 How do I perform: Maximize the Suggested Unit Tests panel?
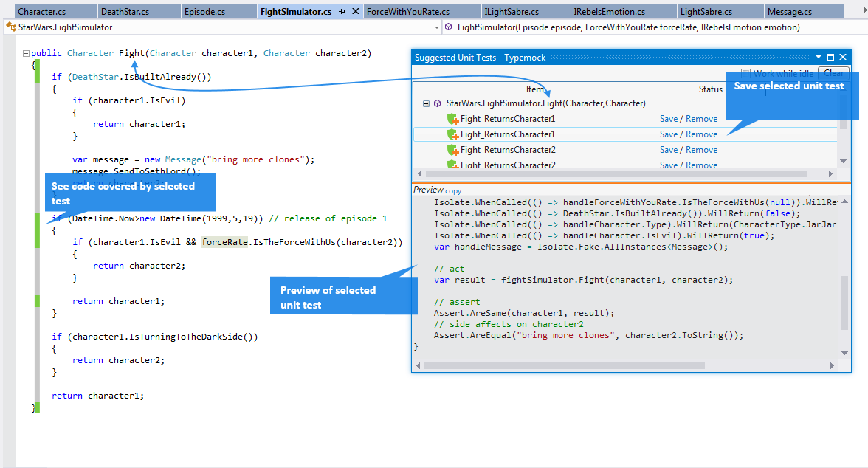pyautogui.click(x=830, y=57)
